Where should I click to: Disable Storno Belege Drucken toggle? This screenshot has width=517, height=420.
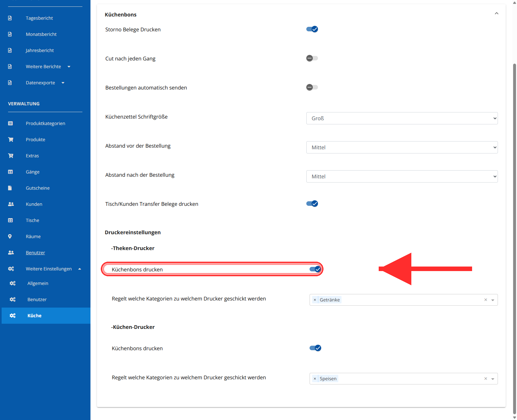coord(312,29)
